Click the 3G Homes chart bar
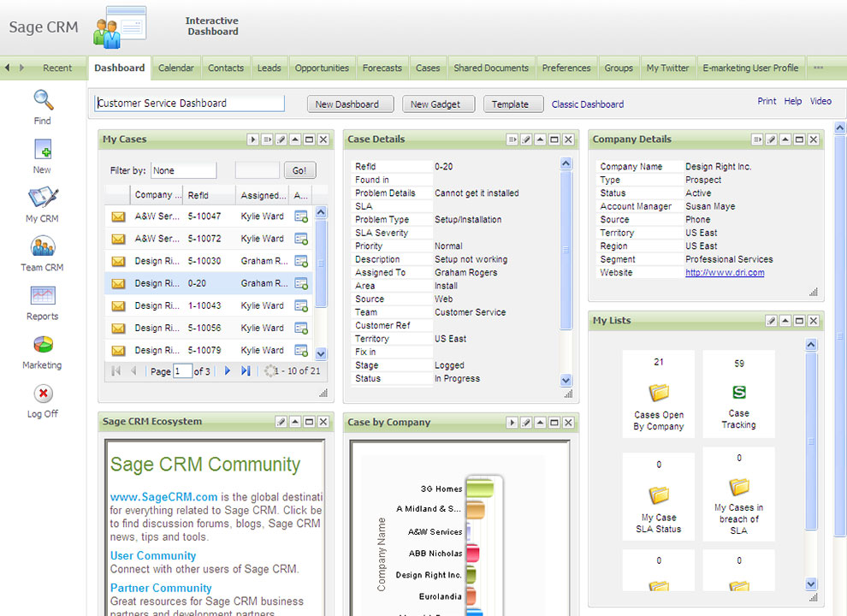This screenshot has width=847, height=616. pos(479,489)
